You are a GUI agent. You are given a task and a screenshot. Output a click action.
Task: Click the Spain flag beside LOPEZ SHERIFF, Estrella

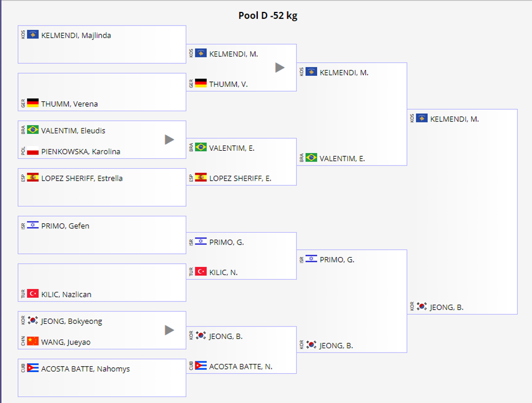33,178
